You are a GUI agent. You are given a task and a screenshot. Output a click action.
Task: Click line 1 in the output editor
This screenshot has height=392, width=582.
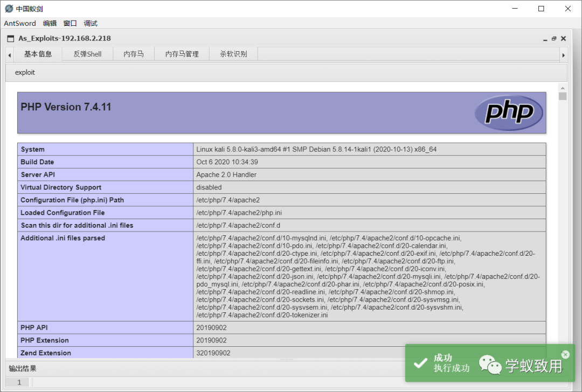pos(19,382)
